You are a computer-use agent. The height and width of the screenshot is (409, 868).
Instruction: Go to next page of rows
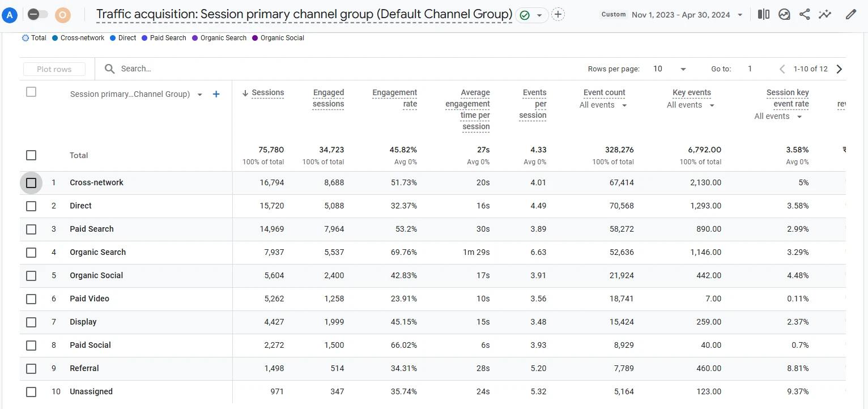[839, 69]
